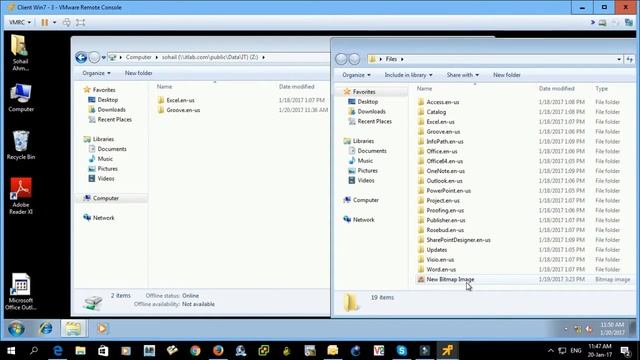
Task: Pause the virtual machine
Action: click(44, 22)
